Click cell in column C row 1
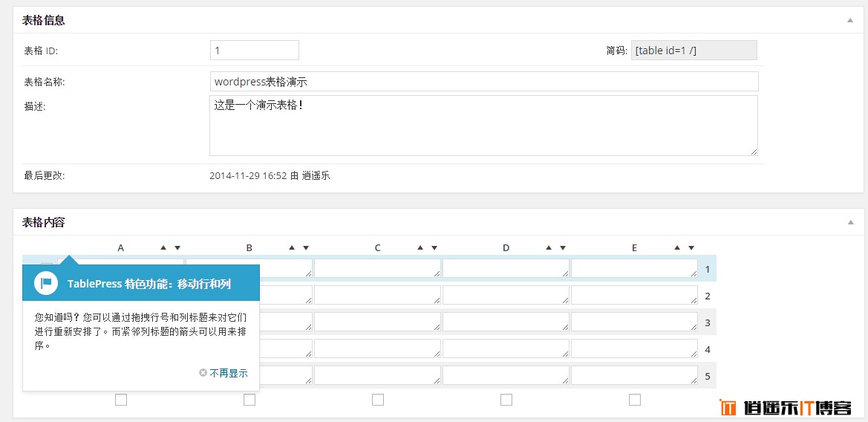868x422 pixels. coord(377,268)
